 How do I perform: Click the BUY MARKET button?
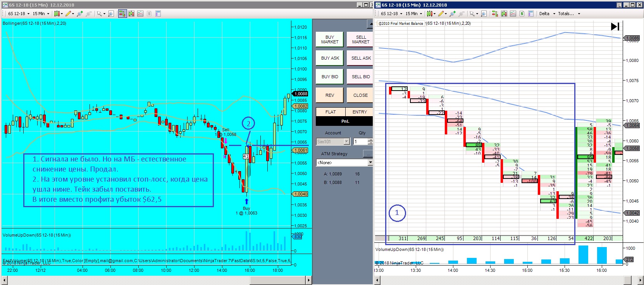pyautogui.click(x=330, y=39)
